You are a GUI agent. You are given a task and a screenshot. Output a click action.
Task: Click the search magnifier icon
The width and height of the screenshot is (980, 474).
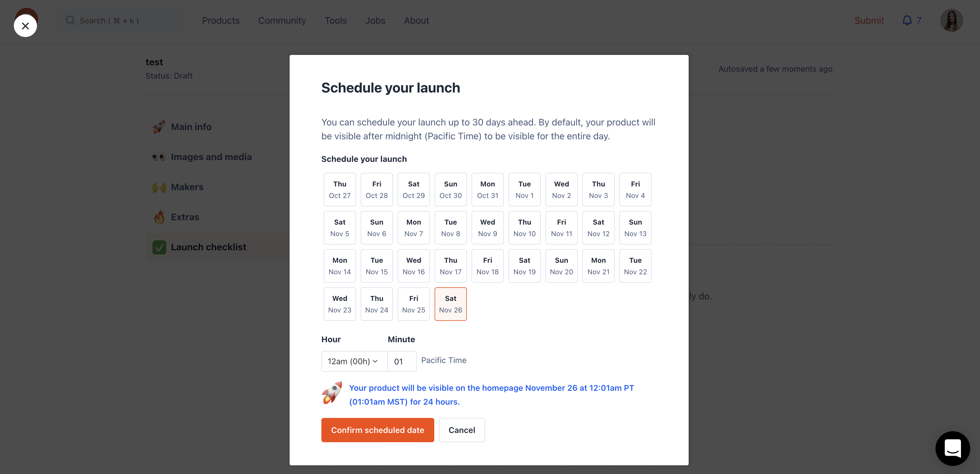pyautogui.click(x=70, y=20)
